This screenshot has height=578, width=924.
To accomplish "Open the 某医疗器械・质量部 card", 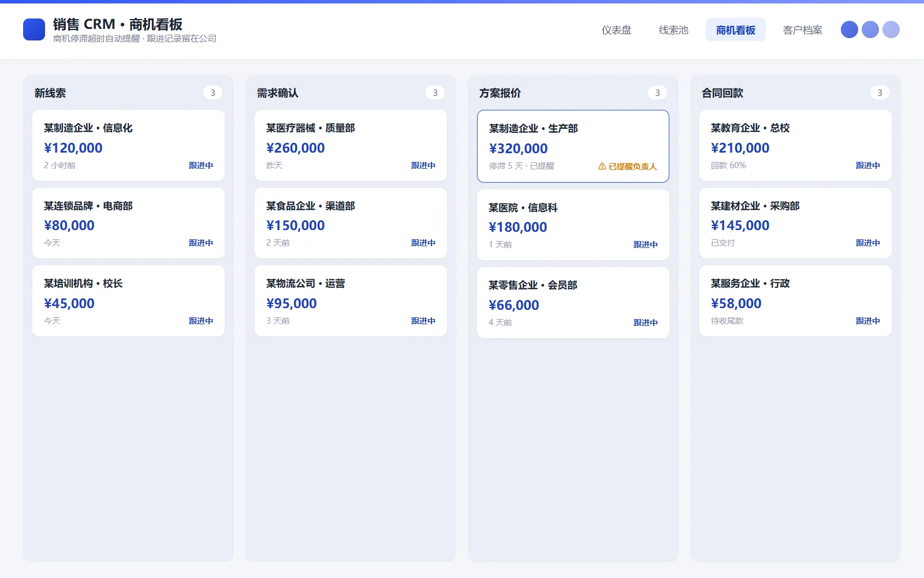I will click(x=351, y=146).
